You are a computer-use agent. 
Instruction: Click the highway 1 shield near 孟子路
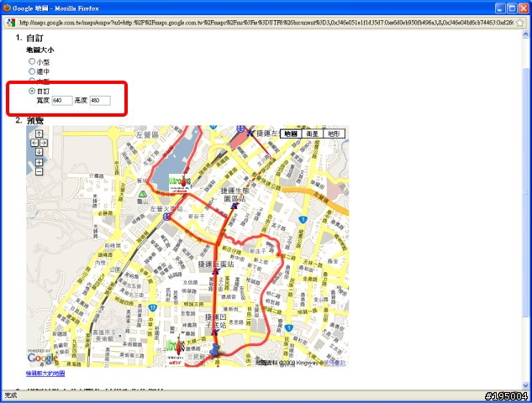pos(303,220)
